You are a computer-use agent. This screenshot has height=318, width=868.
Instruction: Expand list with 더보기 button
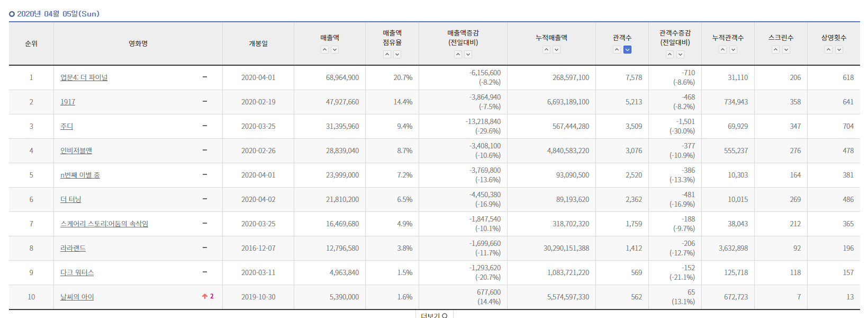(434, 315)
